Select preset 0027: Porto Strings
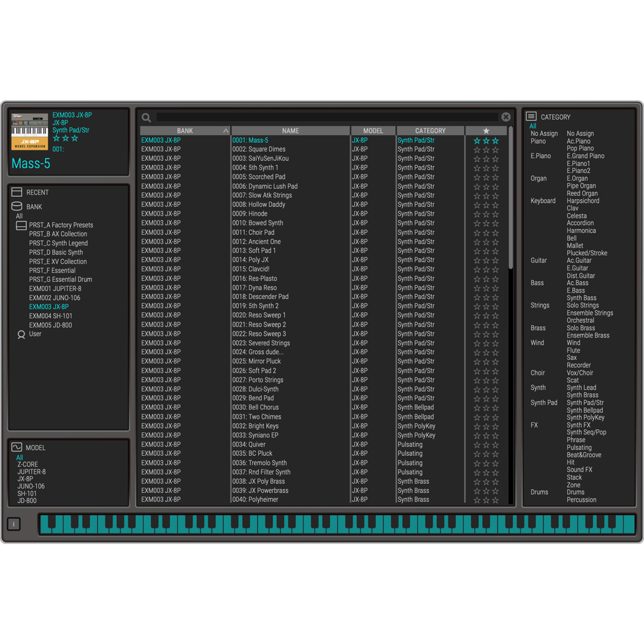644x644 pixels. 258,380
